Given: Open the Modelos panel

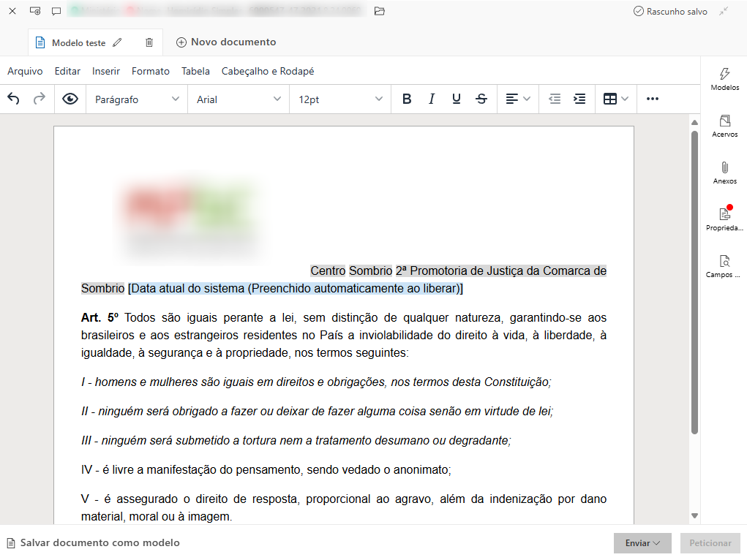Looking at the screenshot, I should [x=724, y=79].
